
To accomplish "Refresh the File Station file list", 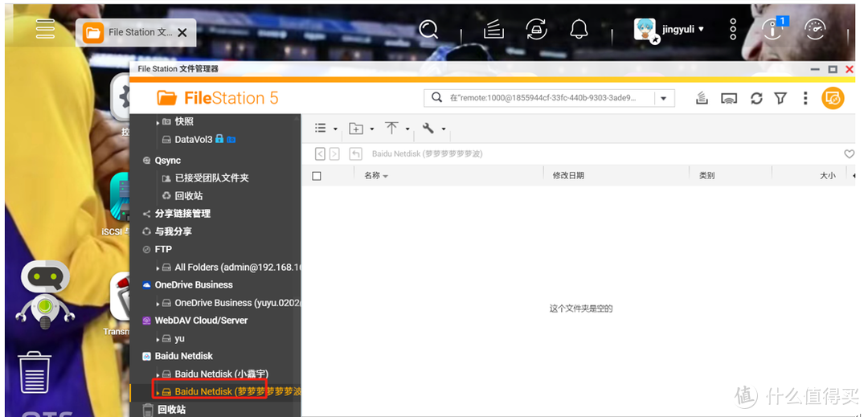I will 756,99.
